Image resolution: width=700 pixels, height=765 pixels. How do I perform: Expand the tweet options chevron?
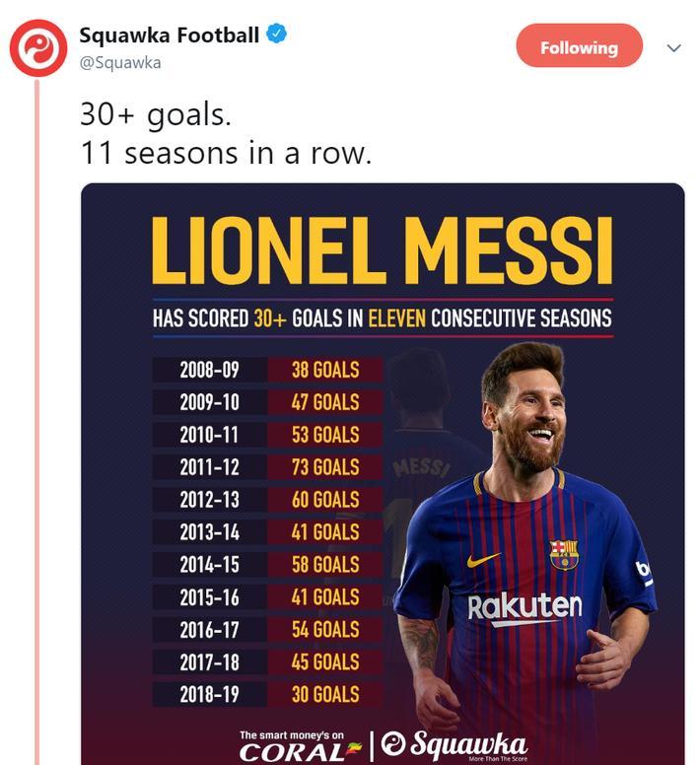point(673,47)
